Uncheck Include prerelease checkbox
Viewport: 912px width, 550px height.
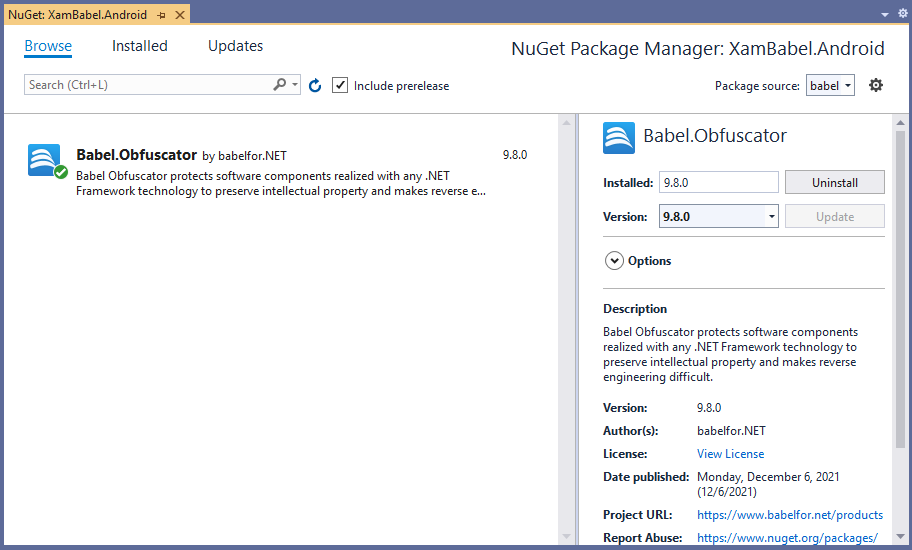(340, 85)
